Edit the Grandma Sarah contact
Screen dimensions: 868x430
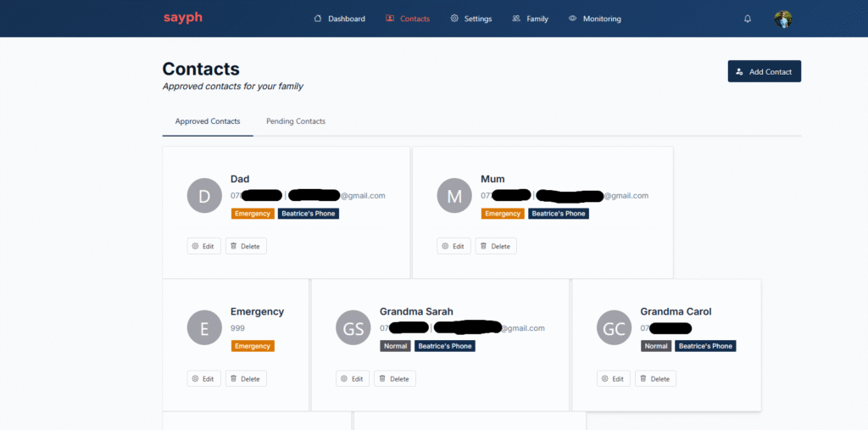(353, 378)
